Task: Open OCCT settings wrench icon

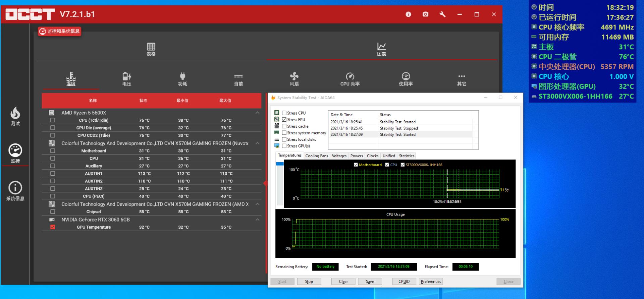Action: (442, 14)
